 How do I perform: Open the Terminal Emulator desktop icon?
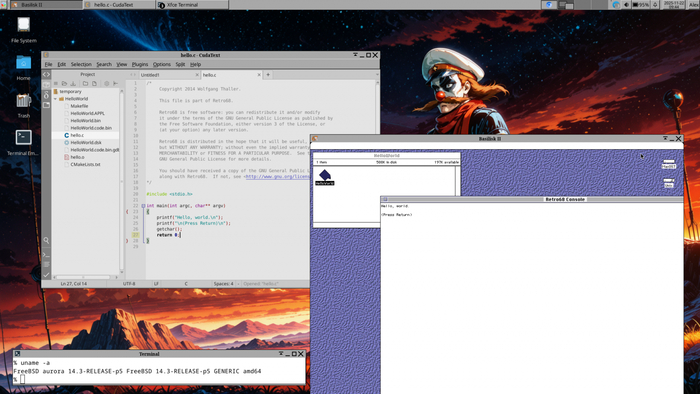tap(24, 142)
